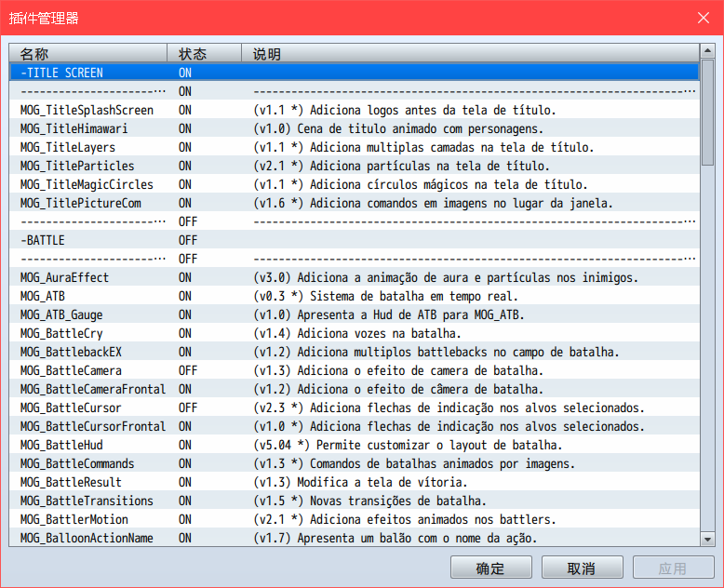
Task: Select the MOG_ATB_Gauge plugin
Action: click(355, 314)
